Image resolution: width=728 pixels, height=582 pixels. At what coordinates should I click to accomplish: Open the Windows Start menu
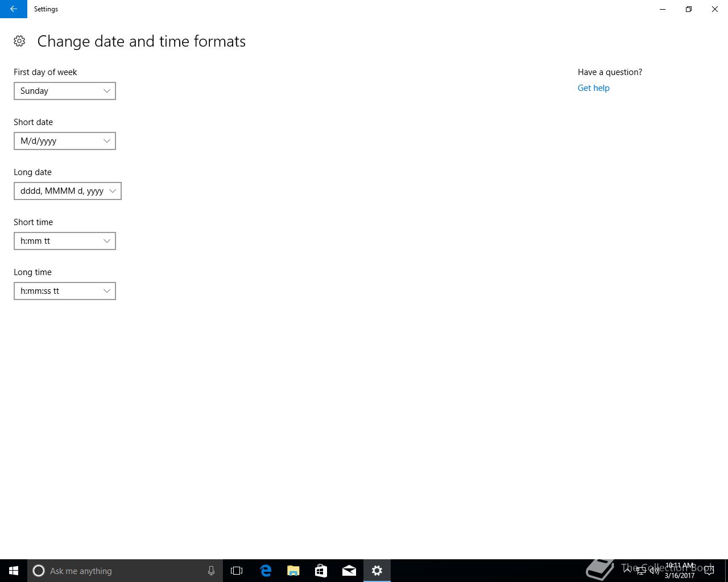click(x=14, y=571)
